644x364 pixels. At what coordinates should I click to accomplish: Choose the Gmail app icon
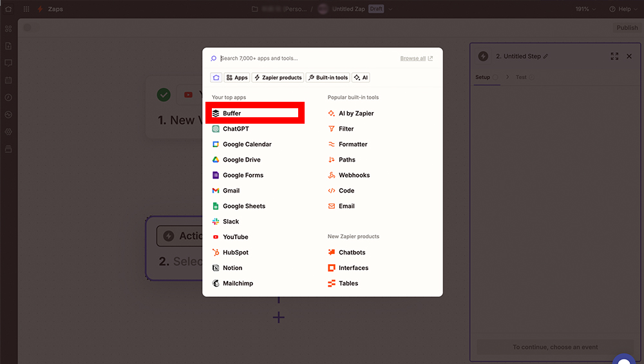[216, 191]
